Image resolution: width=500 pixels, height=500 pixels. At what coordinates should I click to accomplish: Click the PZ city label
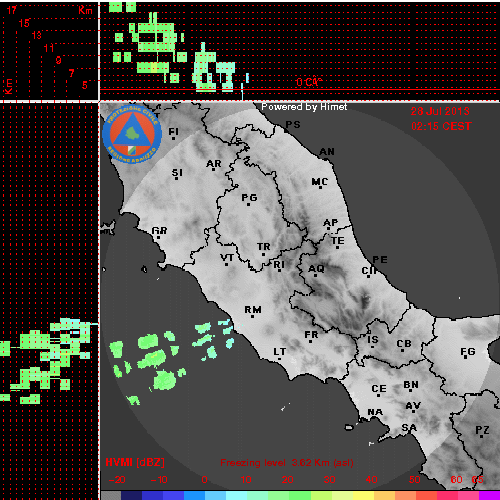point(482,430)
